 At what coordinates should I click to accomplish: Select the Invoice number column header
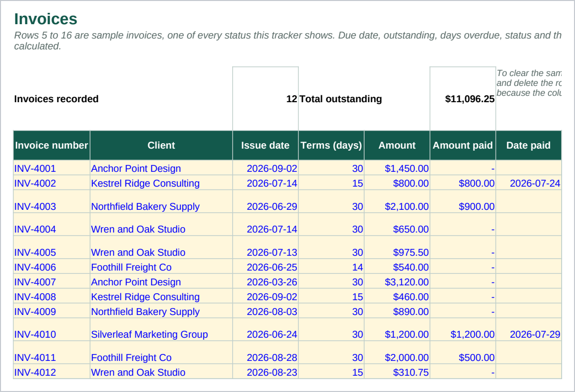(x=52, y=146)
